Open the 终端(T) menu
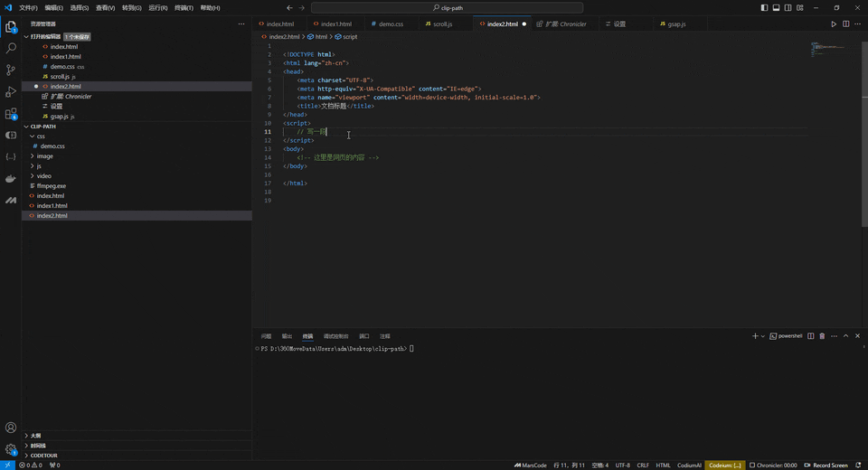868x470 pixels. tap(184, 8)
